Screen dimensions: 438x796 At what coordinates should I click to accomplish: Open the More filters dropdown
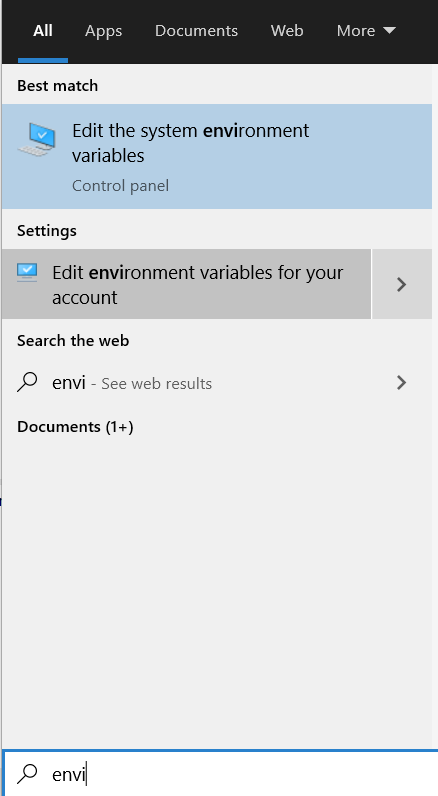coord(365,31)
